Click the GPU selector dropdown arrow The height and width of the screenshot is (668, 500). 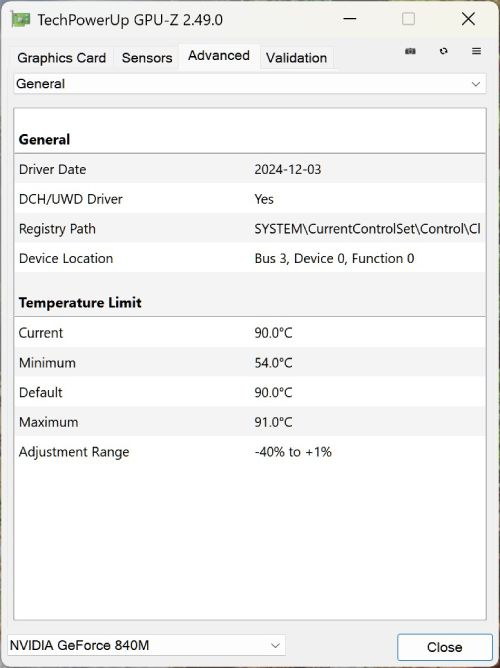276,646
